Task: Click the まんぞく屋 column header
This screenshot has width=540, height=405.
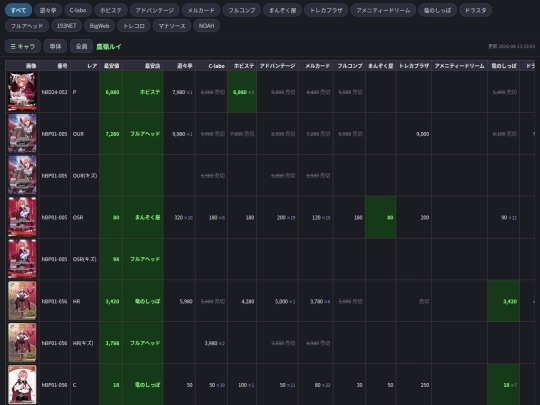Action: 380,65
